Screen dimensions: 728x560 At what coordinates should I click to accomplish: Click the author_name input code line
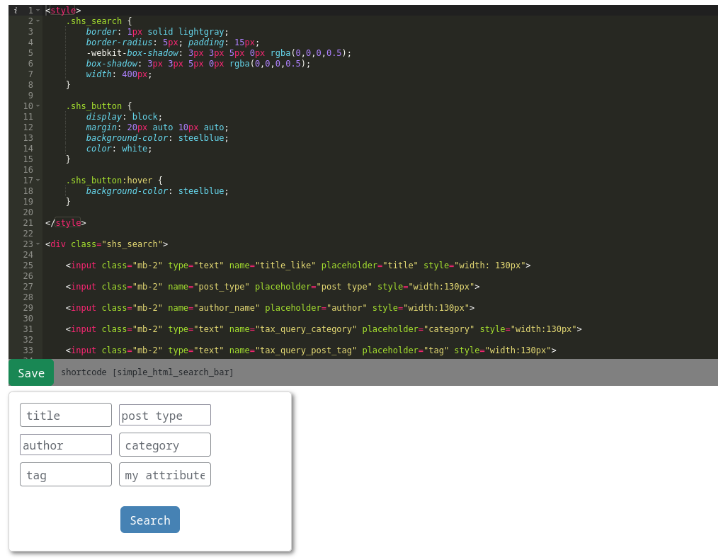click(271, 307)
